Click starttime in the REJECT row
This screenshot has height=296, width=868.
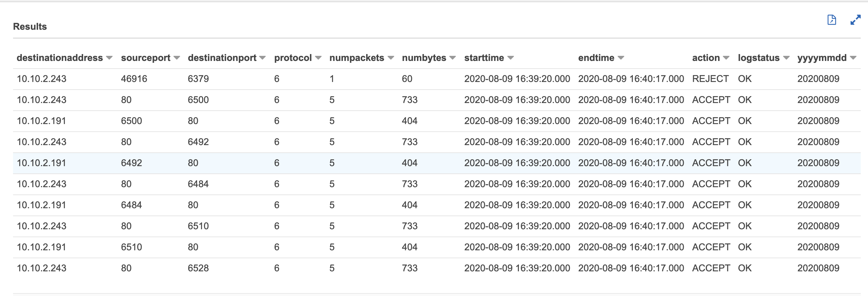click(x=517, y=79)
